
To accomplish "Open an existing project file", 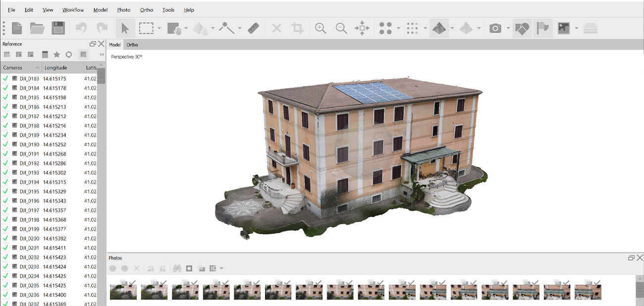I will pos(38,28).
